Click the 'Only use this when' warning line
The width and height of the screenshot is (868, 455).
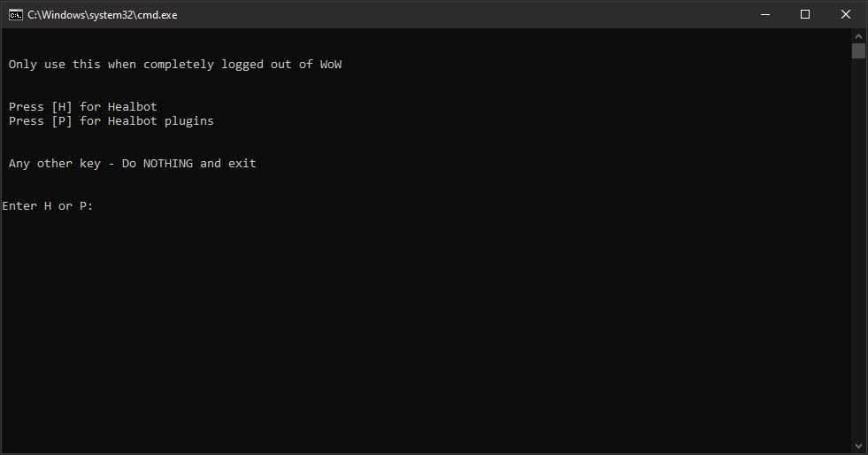coord(174,65)
